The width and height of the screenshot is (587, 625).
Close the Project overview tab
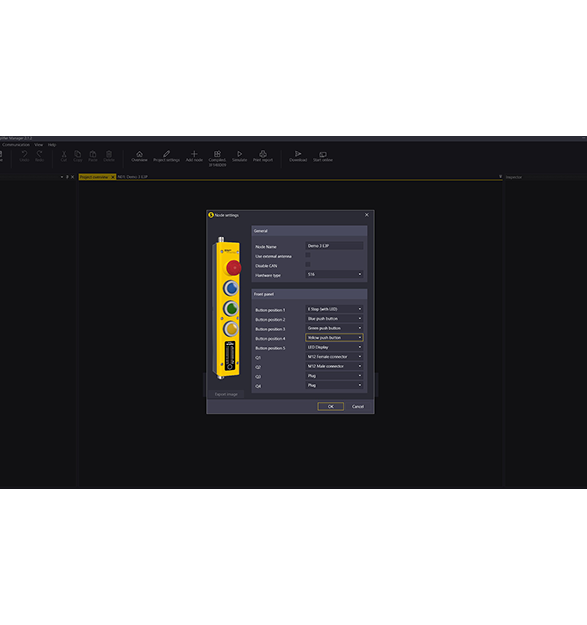point(113,177)
